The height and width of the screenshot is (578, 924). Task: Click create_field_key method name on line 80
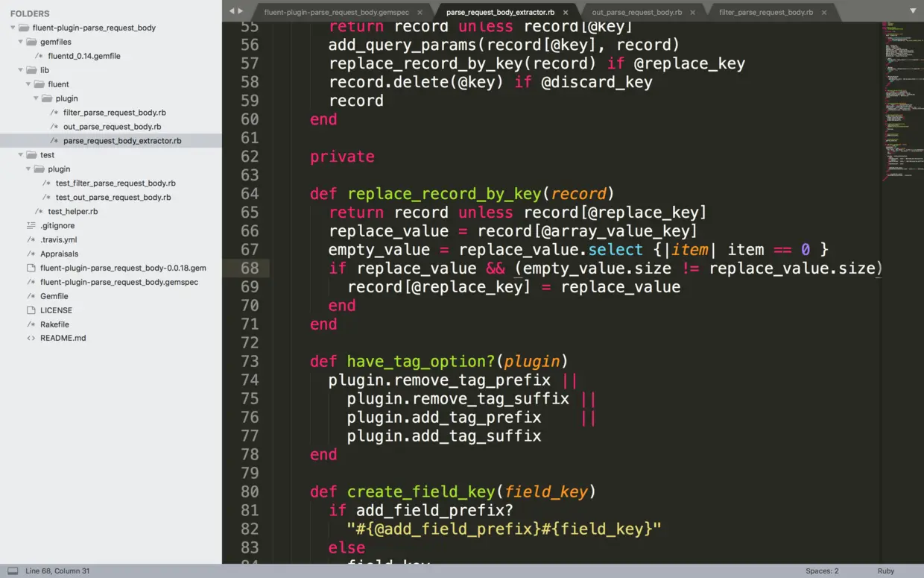(x=421, y=492)
